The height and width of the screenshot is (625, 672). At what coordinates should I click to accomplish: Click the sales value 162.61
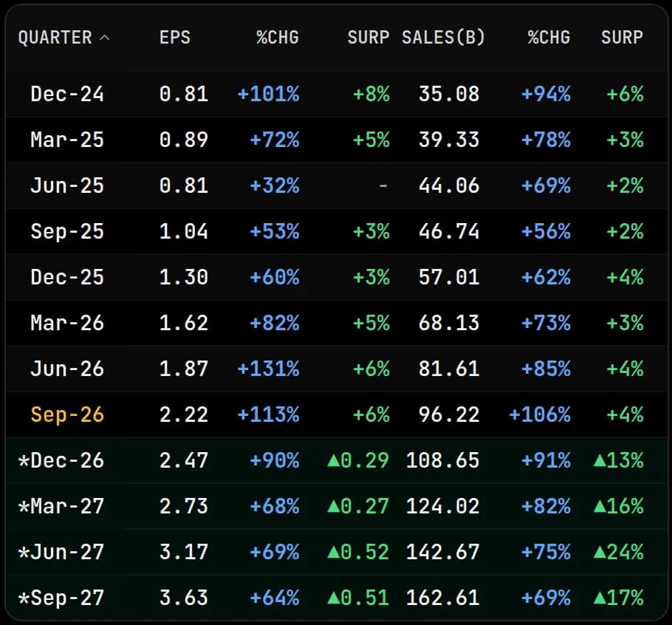click(x=443, y=598)
